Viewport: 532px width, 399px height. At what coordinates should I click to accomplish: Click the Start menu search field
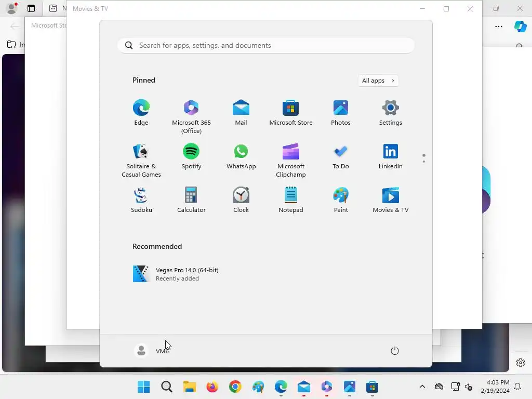(266, 46)
